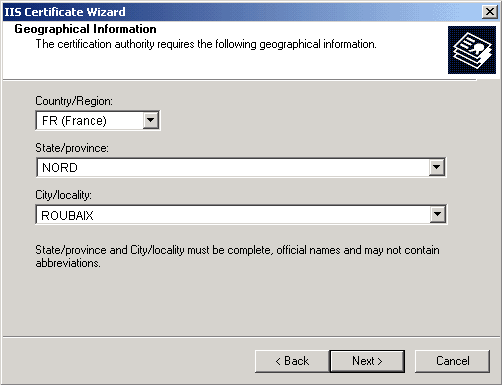
Task: Click the note about official names
Action: 237,256
